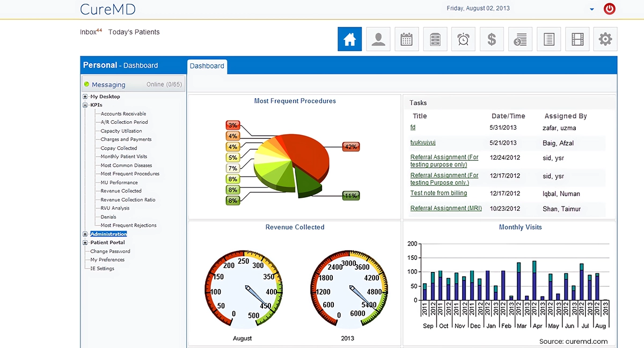Screen dimensions: 644x348
Task: Open the blue header dropdown arrow
Action: 592,9
